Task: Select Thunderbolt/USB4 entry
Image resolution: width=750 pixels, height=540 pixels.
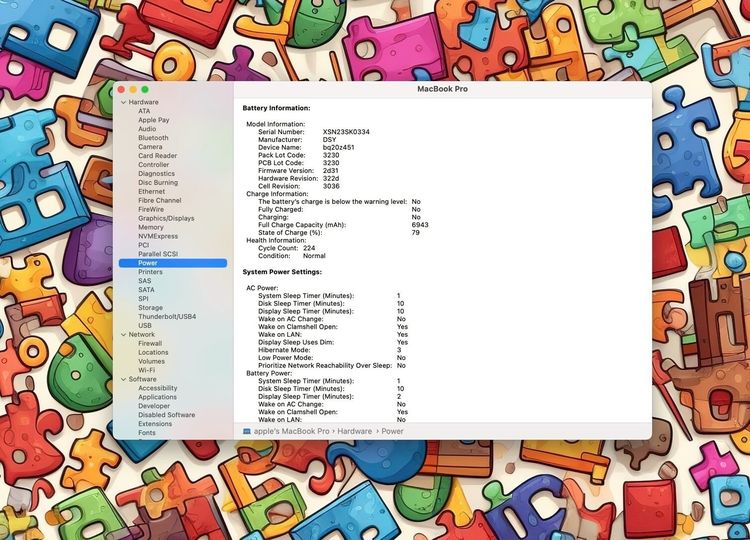Action: pyautogui.click(x=167, y=317)
